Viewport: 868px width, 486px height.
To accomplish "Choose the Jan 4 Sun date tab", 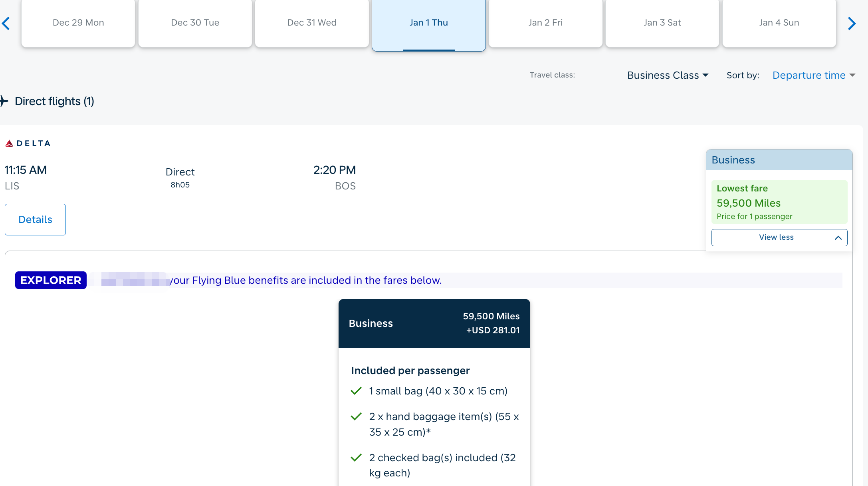I will click(x=779, y=23).
